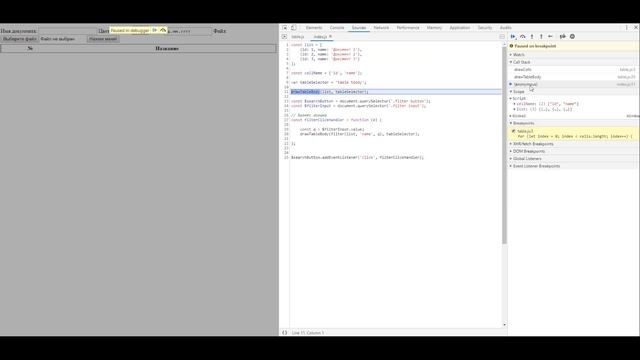Click the document name input field
The width and height of the screenshot is (640, 360).
[68, 31]
